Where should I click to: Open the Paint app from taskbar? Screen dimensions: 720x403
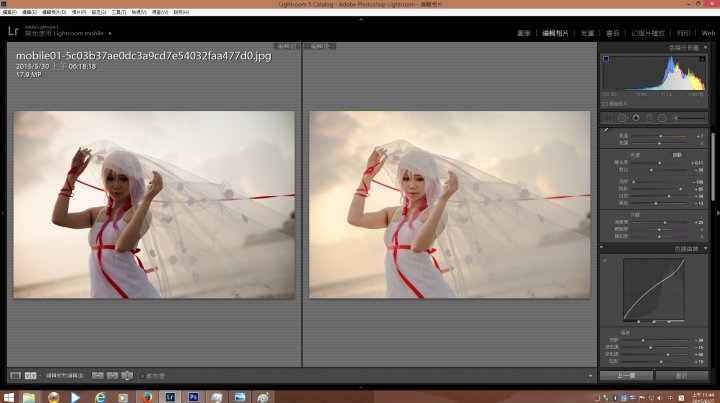click(263, 397)
